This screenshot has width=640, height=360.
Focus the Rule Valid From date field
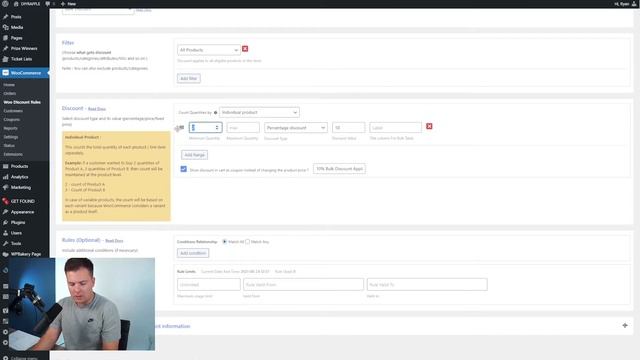click(x=303, y=284)
